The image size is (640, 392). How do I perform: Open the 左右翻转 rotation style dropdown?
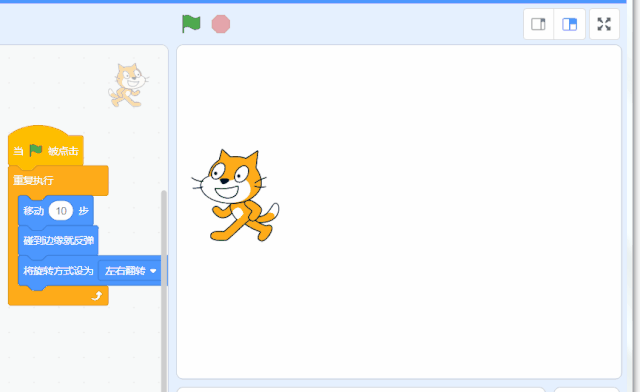pos(130,271)
